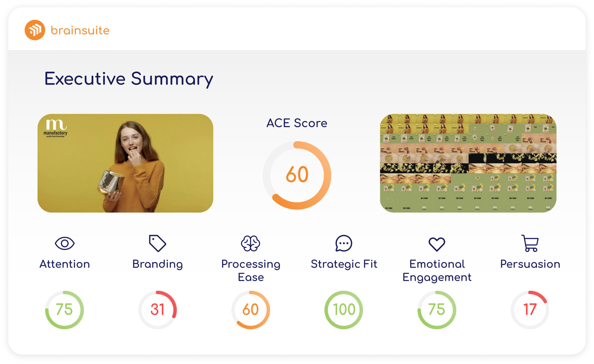594x364 pixels.
Task: Open the woman eating chips ad thumbnail
Action: coord(125,163)
